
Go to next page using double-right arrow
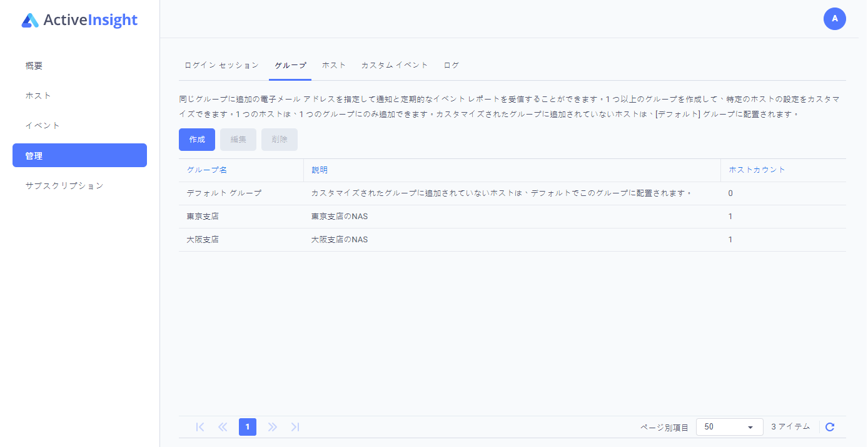(272, 427)
